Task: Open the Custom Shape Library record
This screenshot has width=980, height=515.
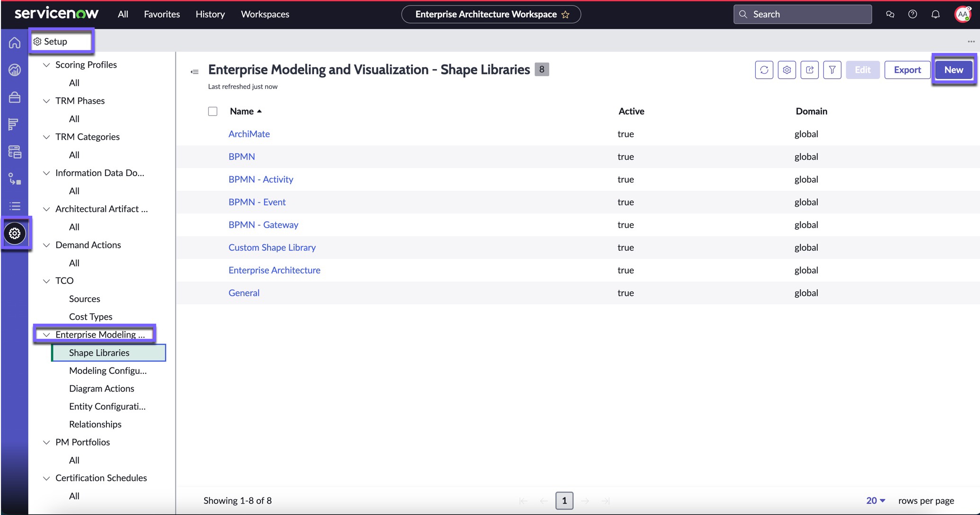Action: (x=272, y=248)
